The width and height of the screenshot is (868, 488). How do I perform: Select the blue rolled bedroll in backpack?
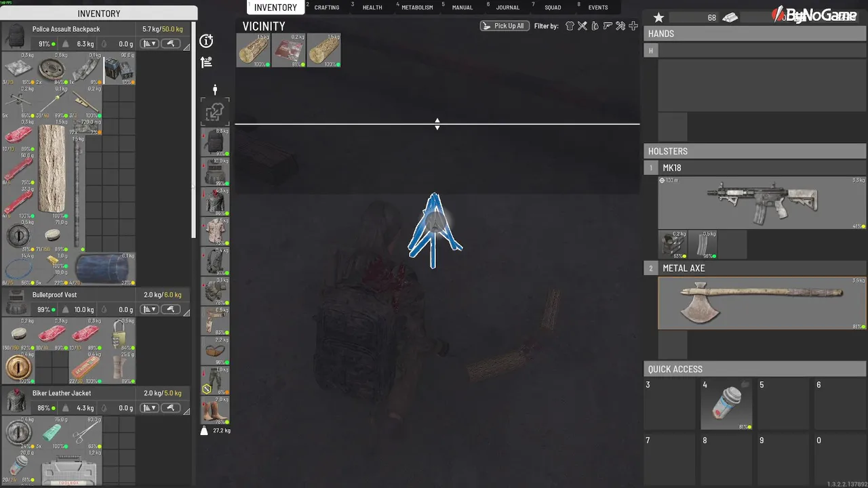pyautogui.click(x=102, y=269)
